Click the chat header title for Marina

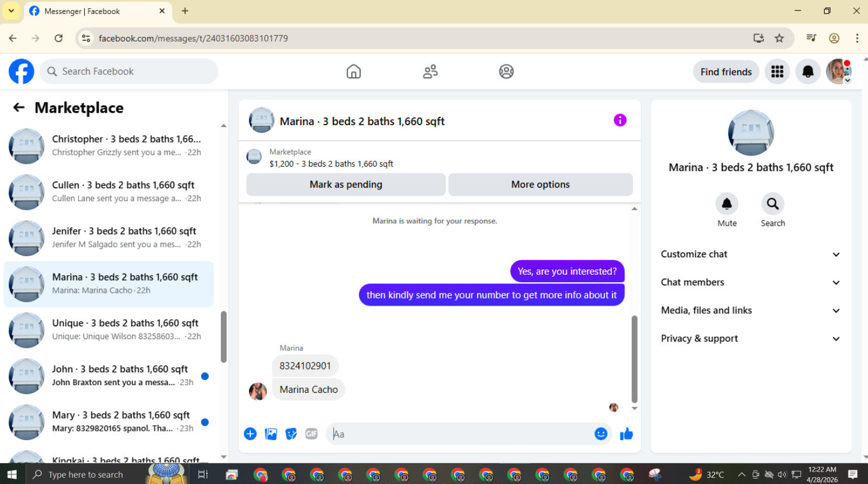pos(362,121)
